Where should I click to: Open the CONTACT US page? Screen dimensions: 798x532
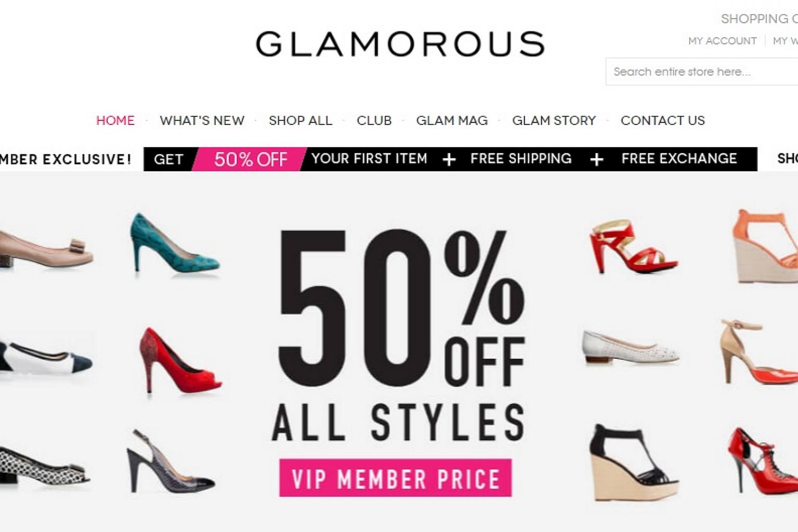point(662,121)
